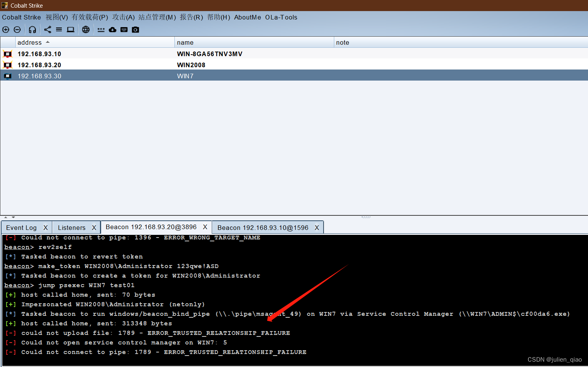Click the 'Tasked beacon to create a token' line
588x367 pixels.
[133, 276]
